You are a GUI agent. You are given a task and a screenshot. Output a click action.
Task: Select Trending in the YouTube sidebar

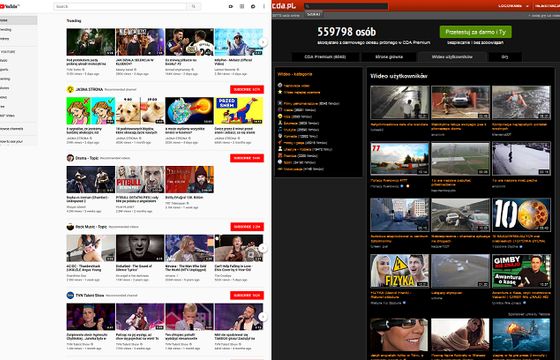pyautogui.click(x=18, y=30)
